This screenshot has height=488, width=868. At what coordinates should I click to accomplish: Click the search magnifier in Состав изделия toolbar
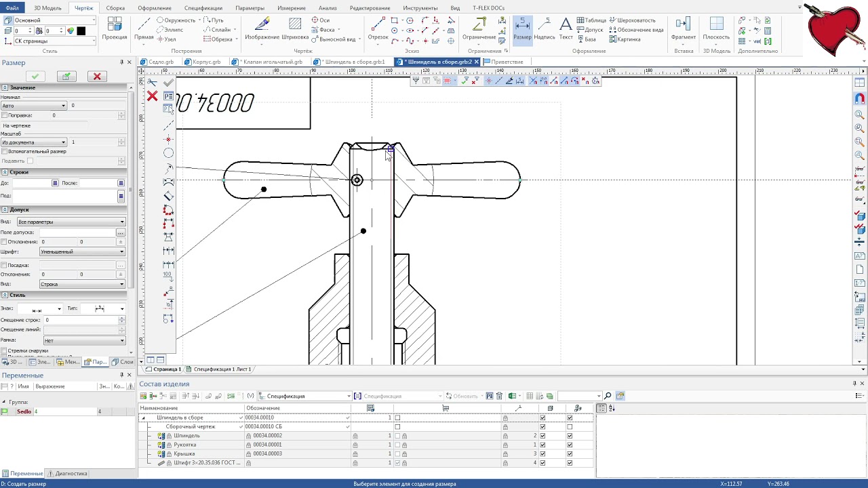point(608,396)
